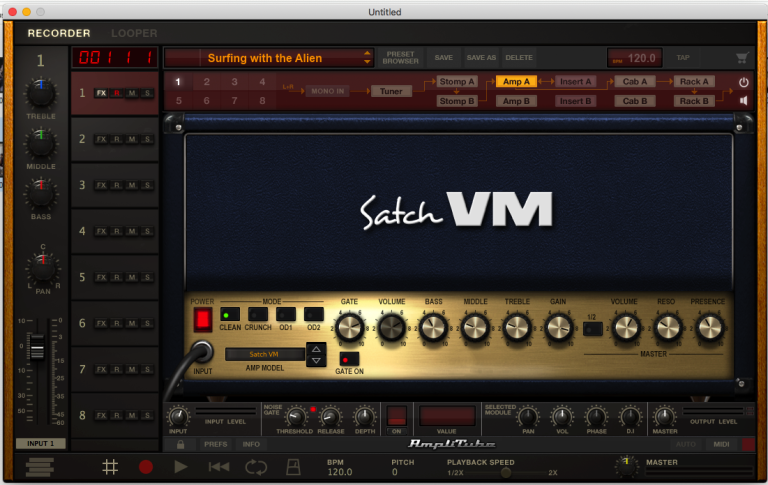The width and height of the screenshot is (768, 485).
Task: Toggle the metronome icon
Action: [293, 467]
